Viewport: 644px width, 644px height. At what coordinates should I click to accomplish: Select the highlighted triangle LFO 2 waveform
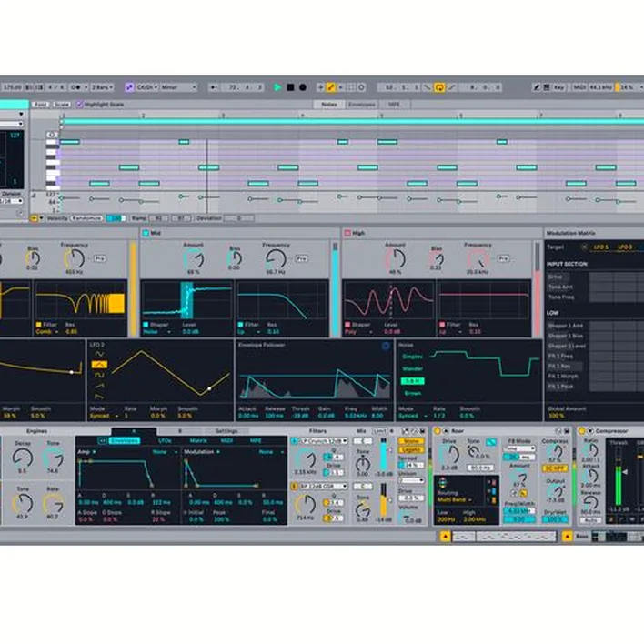[99, 365]
